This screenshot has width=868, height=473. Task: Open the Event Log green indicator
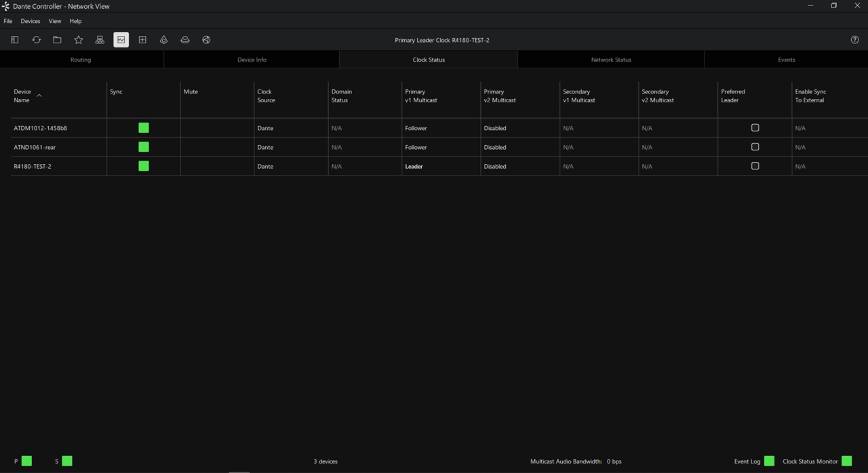click(x=769, y=461)
